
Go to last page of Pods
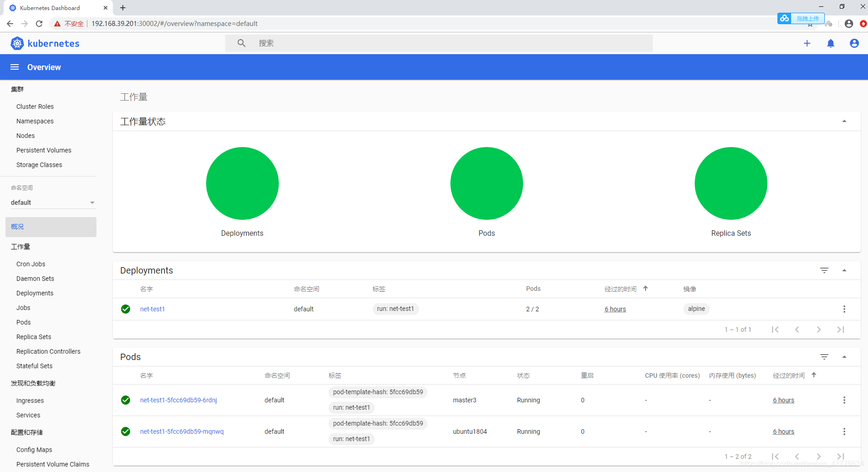click(841, 457)
